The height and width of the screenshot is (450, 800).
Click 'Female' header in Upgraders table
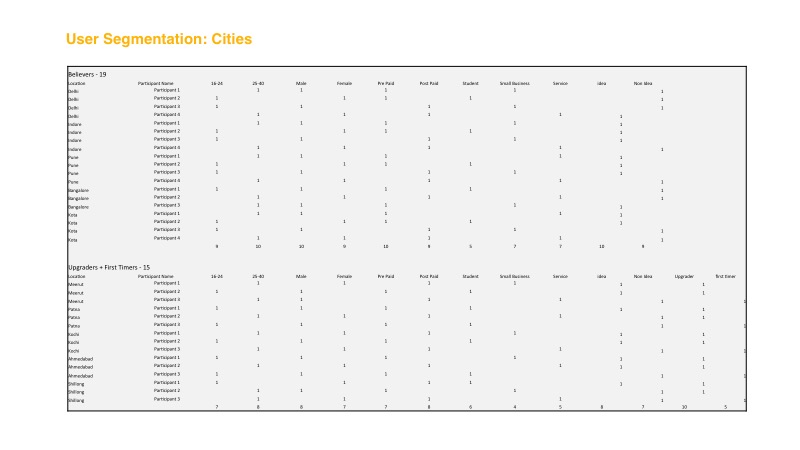tap(344, 275)
